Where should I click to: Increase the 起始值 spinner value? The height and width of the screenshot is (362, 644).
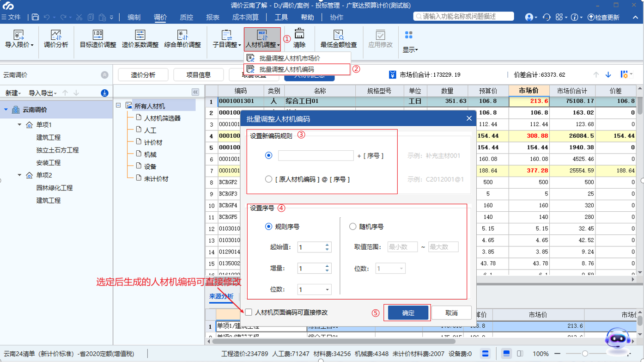(328, 245)
